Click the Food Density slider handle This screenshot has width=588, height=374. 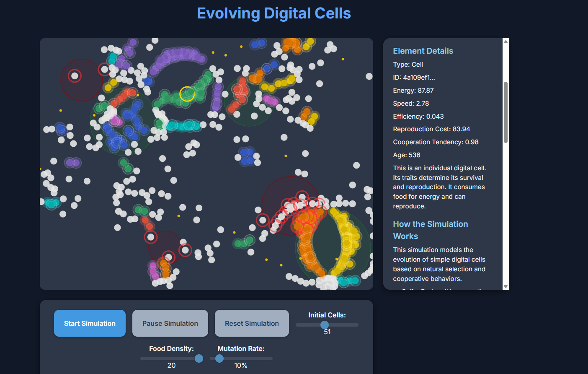(x=199, y=358)
